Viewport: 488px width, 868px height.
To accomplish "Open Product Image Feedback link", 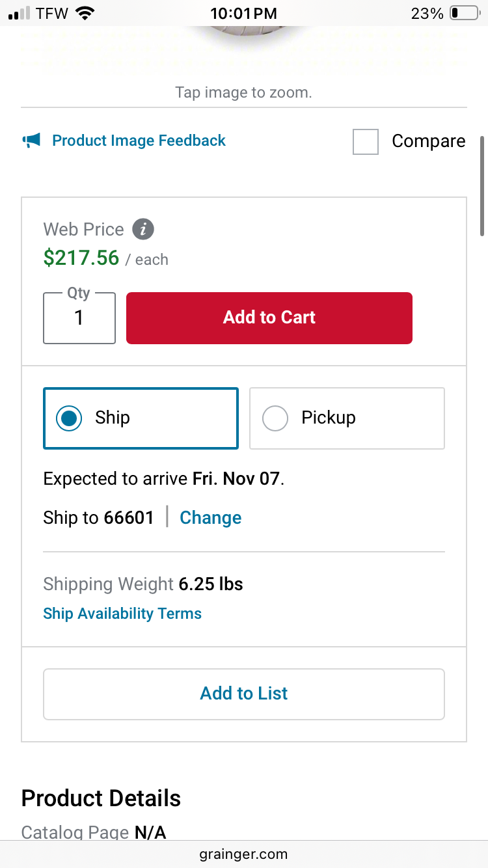I will click(139, 141).
